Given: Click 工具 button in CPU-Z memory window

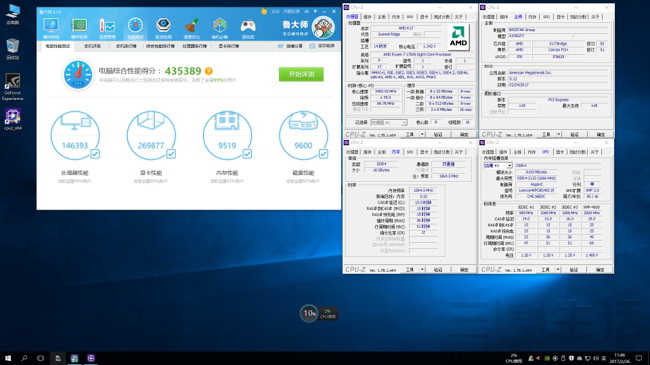Looking at the screenshot, I should coord(410,270).
